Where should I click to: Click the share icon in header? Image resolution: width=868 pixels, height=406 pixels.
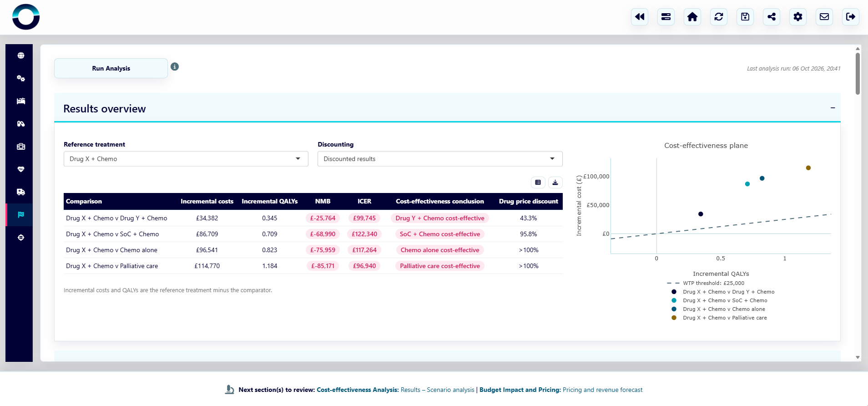pyautogui.click(x=772, y=17)
